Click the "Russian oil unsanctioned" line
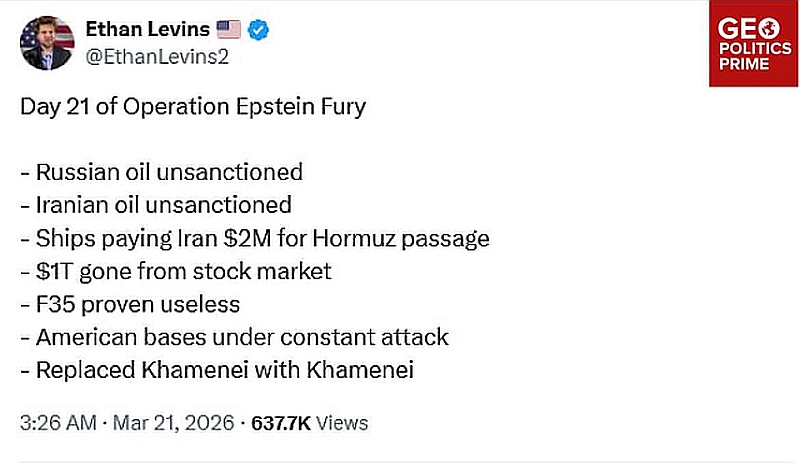 click(x=161, y=172)
